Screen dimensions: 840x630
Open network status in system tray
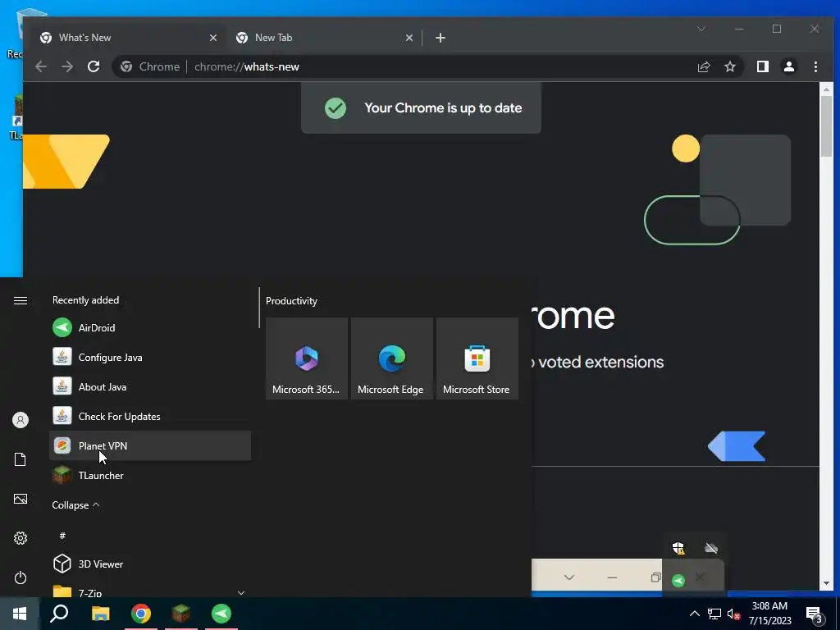714,614
